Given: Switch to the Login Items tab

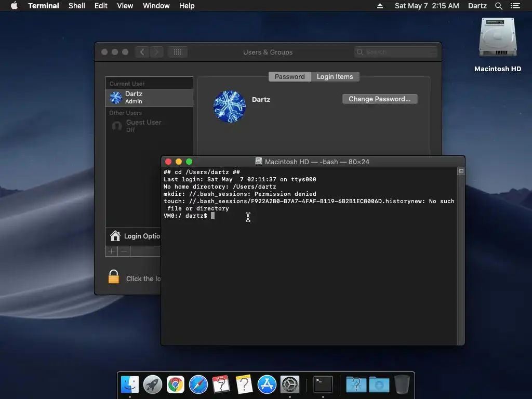Looking at the screenshot, I should tap(335, 77).
